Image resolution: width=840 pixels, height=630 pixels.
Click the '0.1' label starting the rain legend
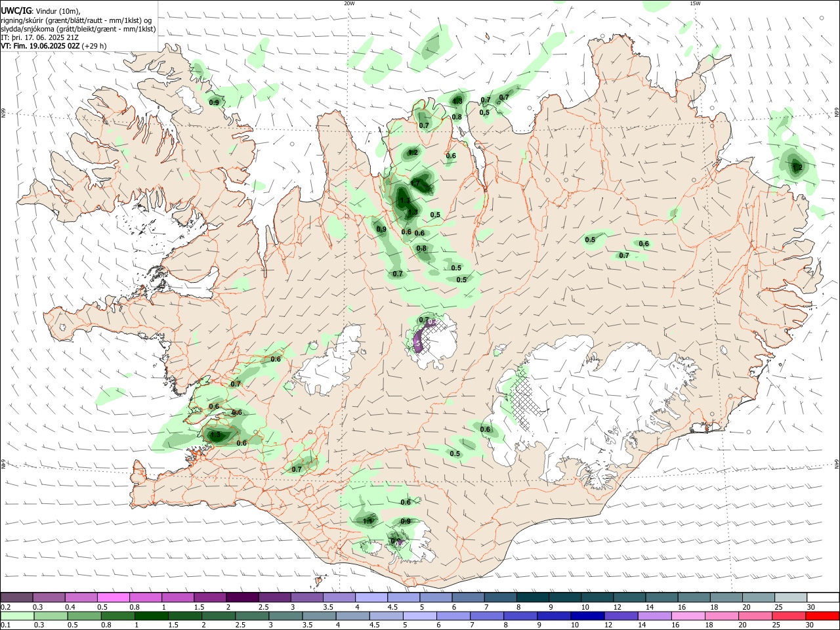click(x=5, y=625)
